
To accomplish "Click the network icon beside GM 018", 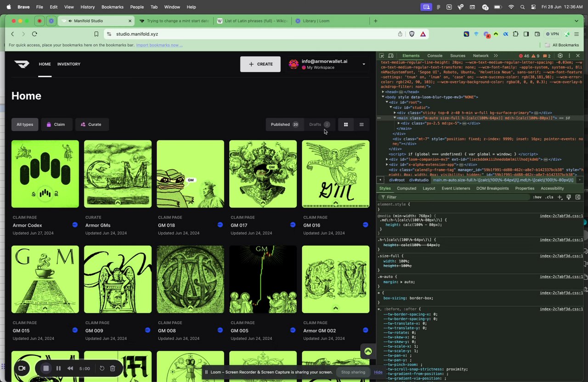I will click(220, 225).
